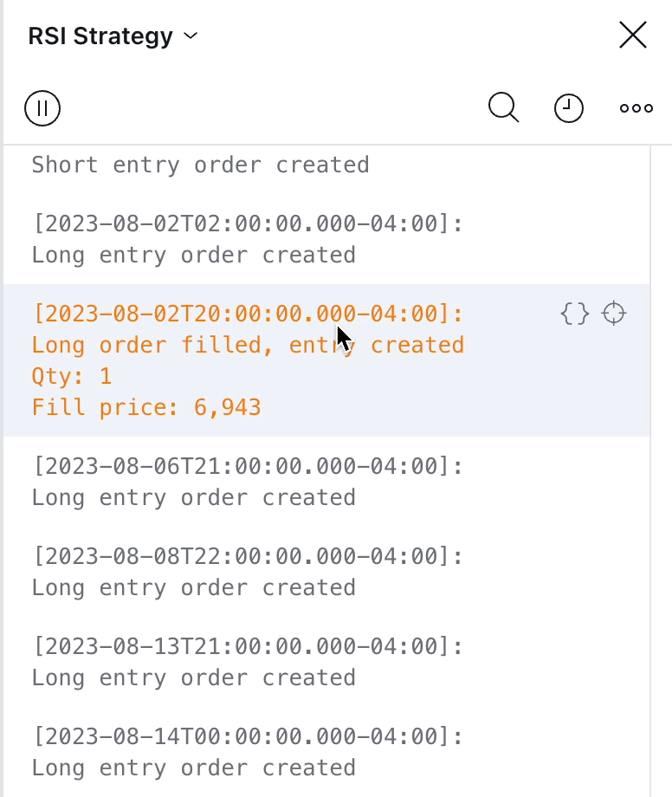Screen dimensions: 672x797
Task: Open the clock timestamp option
Action: click(568, 108)
